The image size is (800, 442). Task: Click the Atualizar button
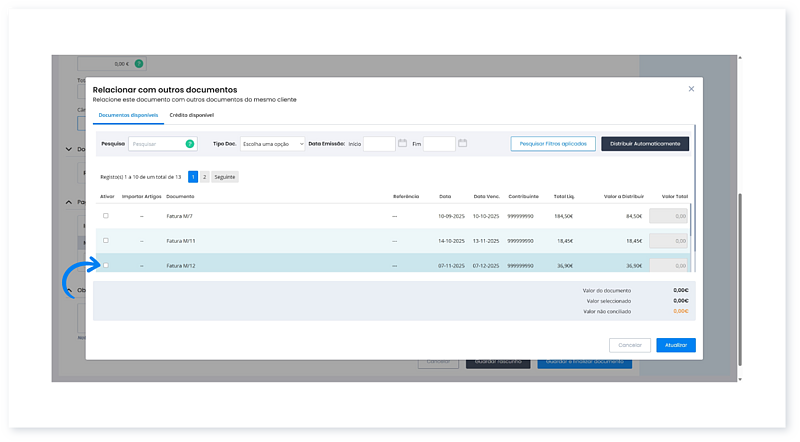[x=676, y=345]
